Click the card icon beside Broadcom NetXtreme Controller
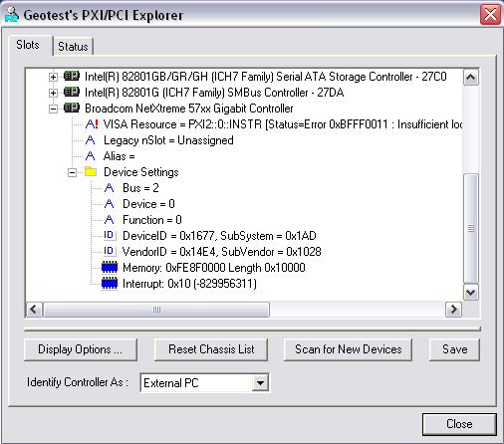Viewport: 504px width, 444px height. (x=72, y=108)
